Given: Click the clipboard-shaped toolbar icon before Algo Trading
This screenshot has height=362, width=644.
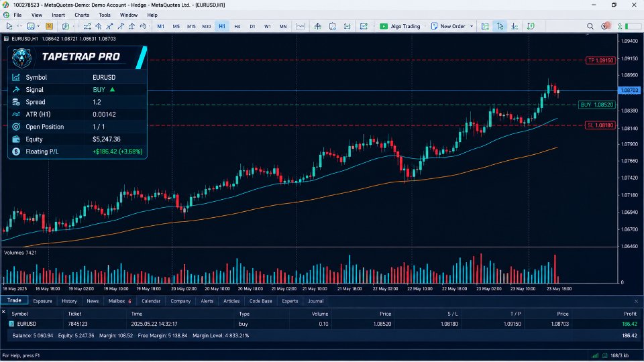Looking at the screenshot, I should (333, 26).
